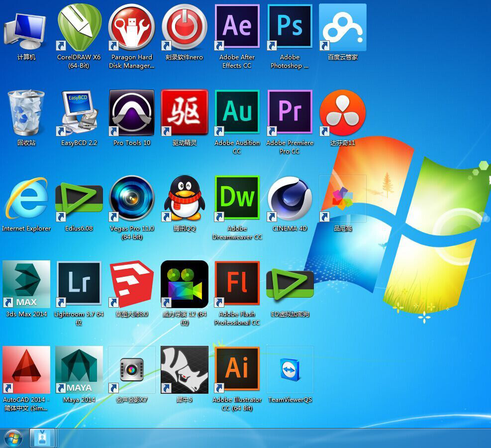This screenshot has width=491, height=448.
Task: Select the 刻录软件nero red power icon
Action: [x=185, y=27]
